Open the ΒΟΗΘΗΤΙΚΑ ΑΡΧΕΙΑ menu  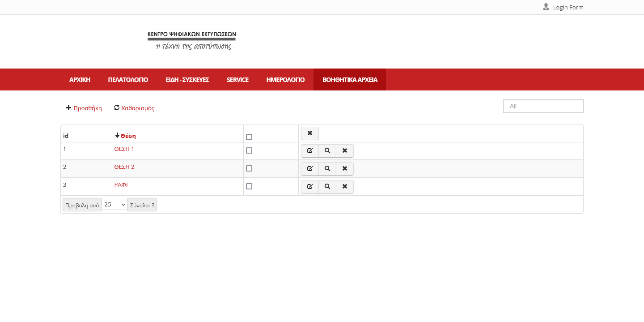[x=350, y=80]
